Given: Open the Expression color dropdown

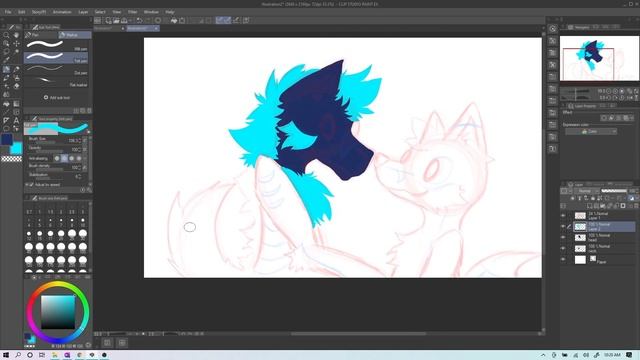Looking at the screenshot, I should pos(591,131).
